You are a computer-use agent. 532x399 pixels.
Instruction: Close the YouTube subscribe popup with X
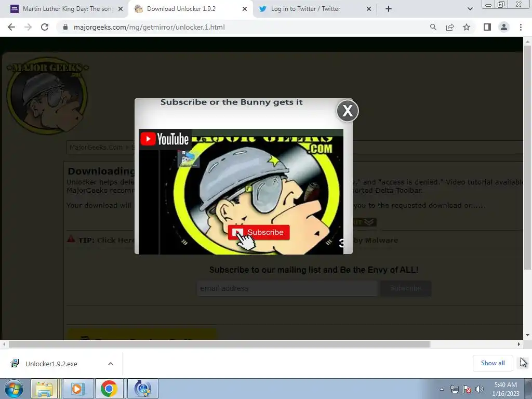(x=348, y=111)
